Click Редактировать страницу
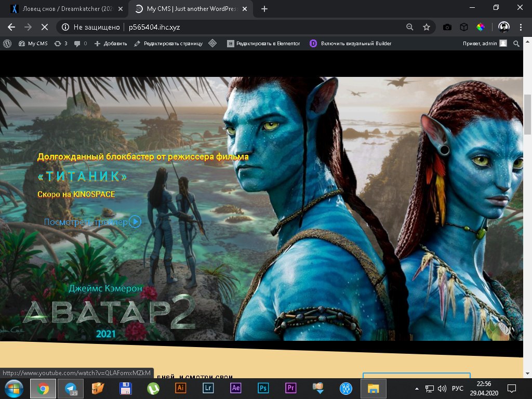 [168, 44]
